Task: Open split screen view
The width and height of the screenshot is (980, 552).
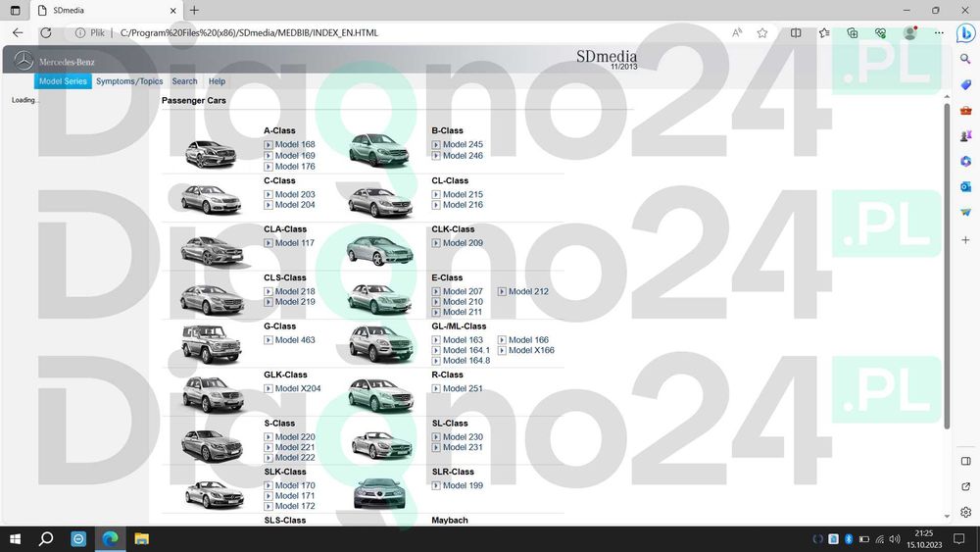Action: point(796,33)
